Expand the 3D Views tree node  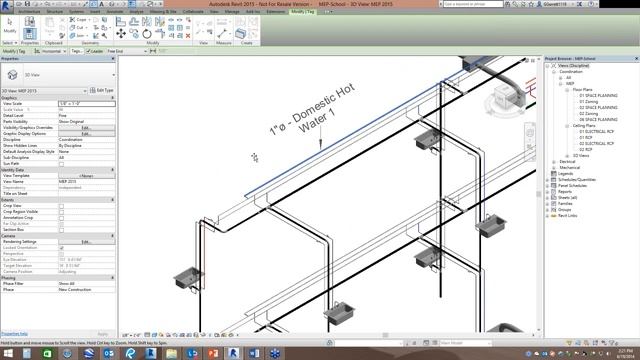pos(567,156)
